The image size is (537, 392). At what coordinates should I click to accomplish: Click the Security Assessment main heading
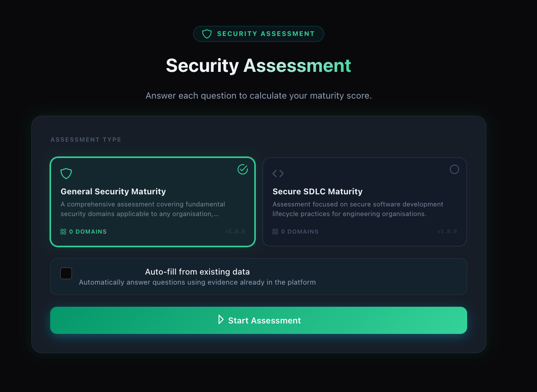(258, 66)
